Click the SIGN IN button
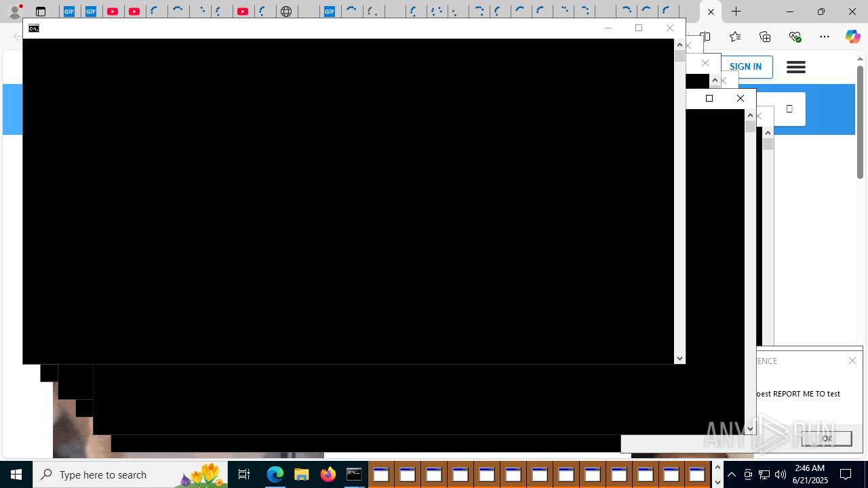Screen dimensions: 868x488 [x=746, y=66]
